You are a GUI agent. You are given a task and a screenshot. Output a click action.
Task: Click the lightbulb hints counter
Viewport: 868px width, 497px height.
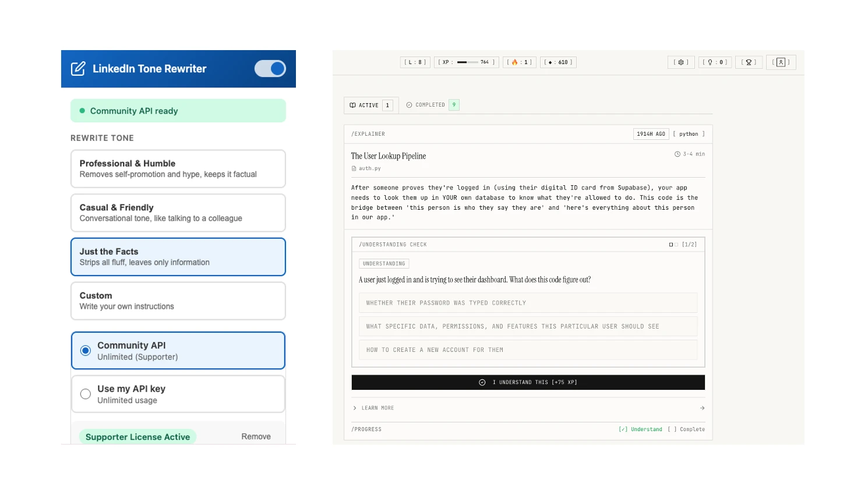pos(715,62)
